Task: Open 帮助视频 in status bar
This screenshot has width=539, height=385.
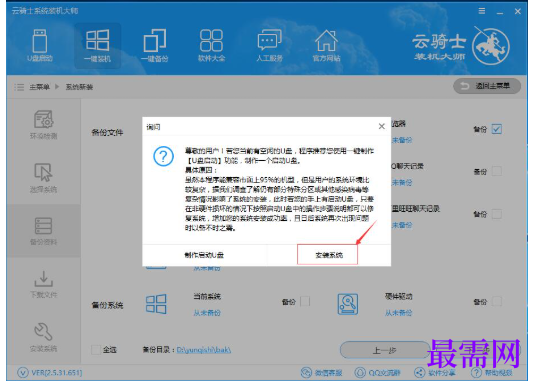Action: (492, 373)
